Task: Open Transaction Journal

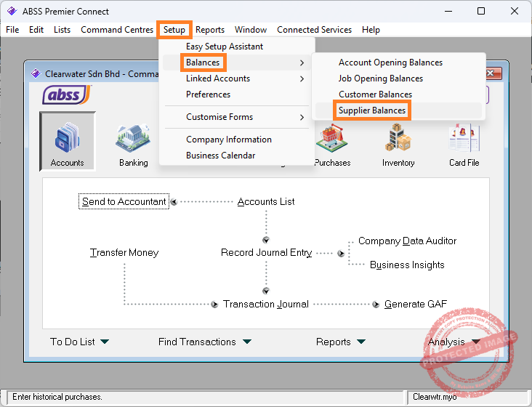Action: point(266,305)
